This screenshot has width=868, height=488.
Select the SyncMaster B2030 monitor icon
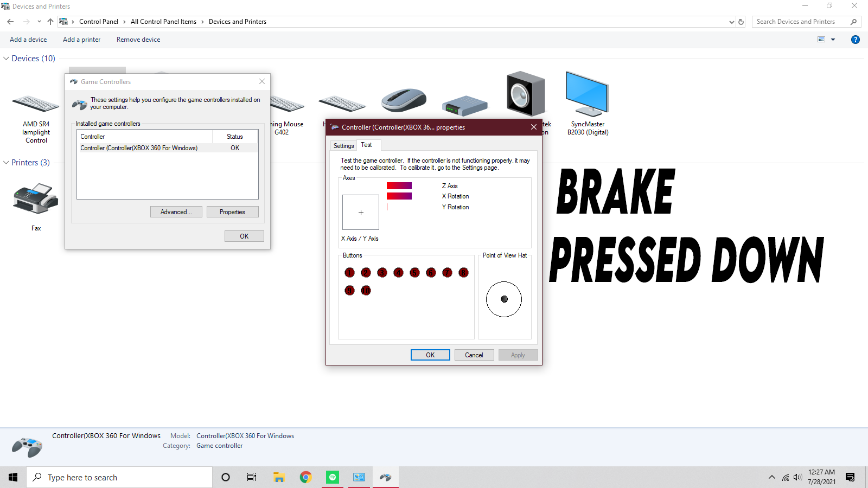[x=587, y=94]
